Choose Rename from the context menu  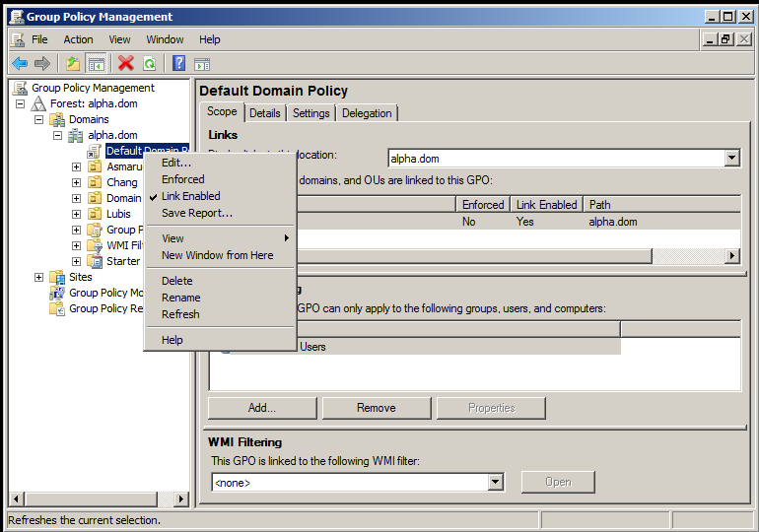(x=220, y=298)
